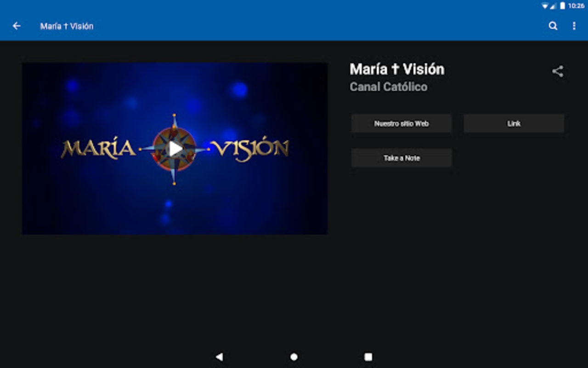The image size is (588, 368).
Task: Share the María Visión channel
Action: click(x=557, y=71)
